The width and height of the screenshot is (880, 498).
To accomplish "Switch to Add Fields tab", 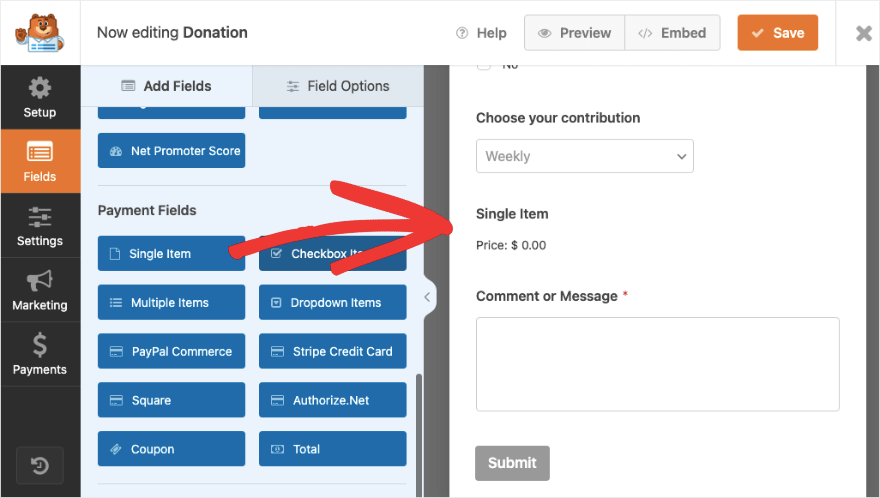I will pos(167,86).
